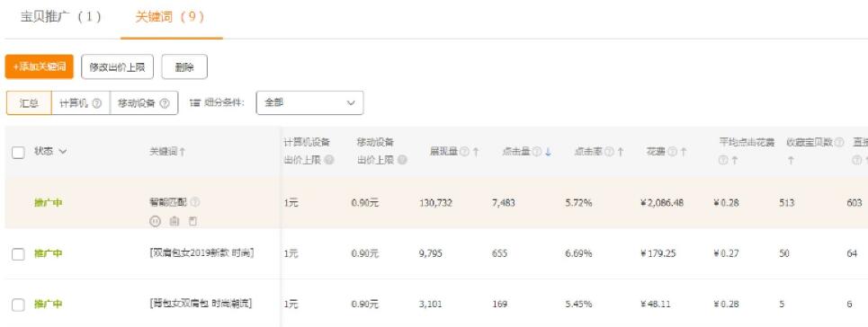Click the +添加关键词 button

pyautogui.click(x=40, y=67)
